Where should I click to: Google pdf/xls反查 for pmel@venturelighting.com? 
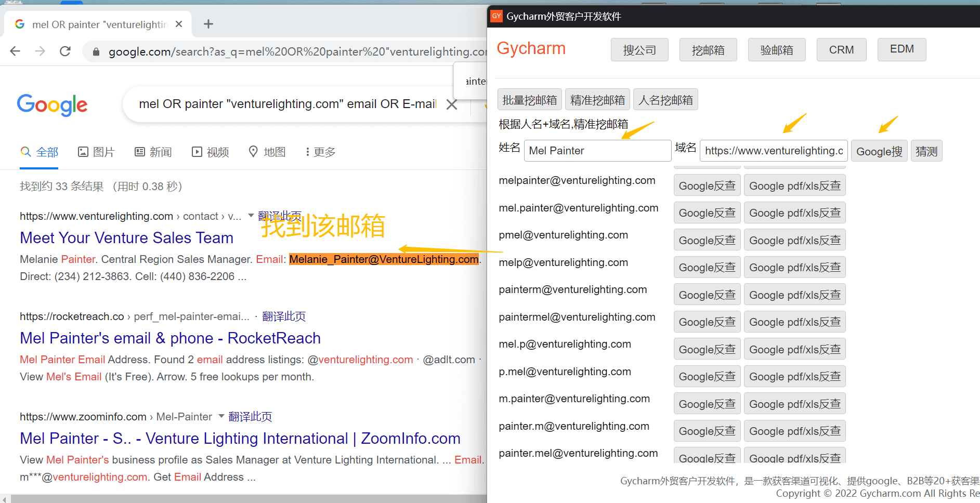pyautogui.click(x=794, y=240)
